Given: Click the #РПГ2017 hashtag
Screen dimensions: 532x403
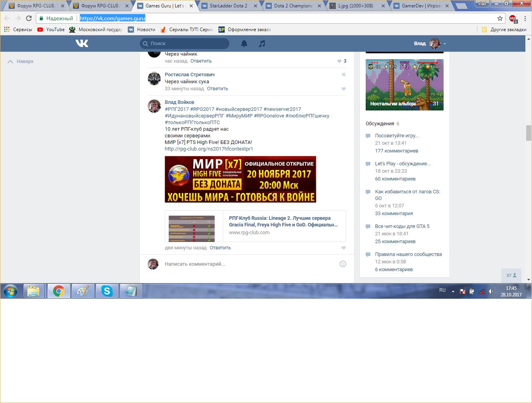Looking at the screenshot, I should click(177, 109).
